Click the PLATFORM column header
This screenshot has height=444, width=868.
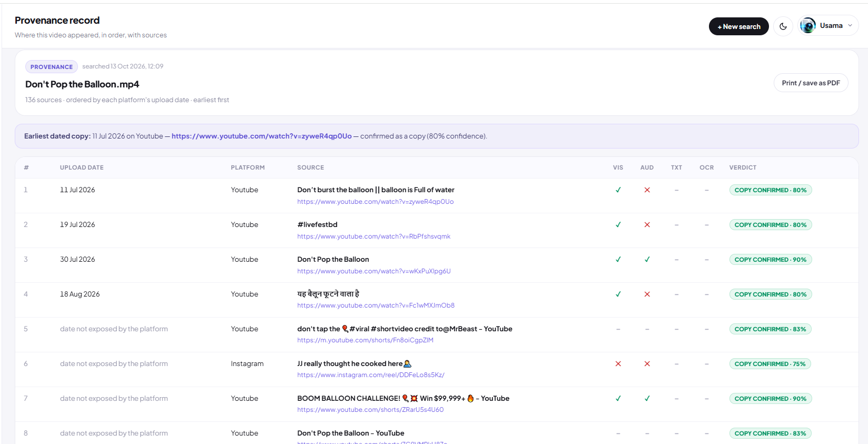(x=248, y=167)
